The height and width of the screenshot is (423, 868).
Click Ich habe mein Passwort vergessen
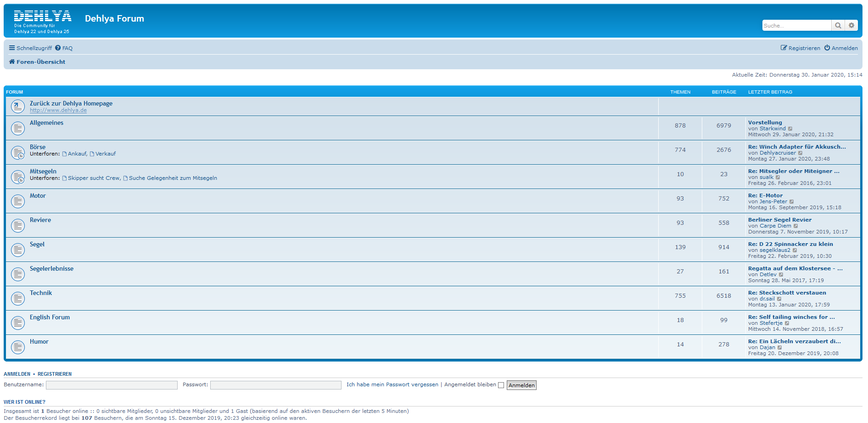pyautogui.click(x=392, y=385)
